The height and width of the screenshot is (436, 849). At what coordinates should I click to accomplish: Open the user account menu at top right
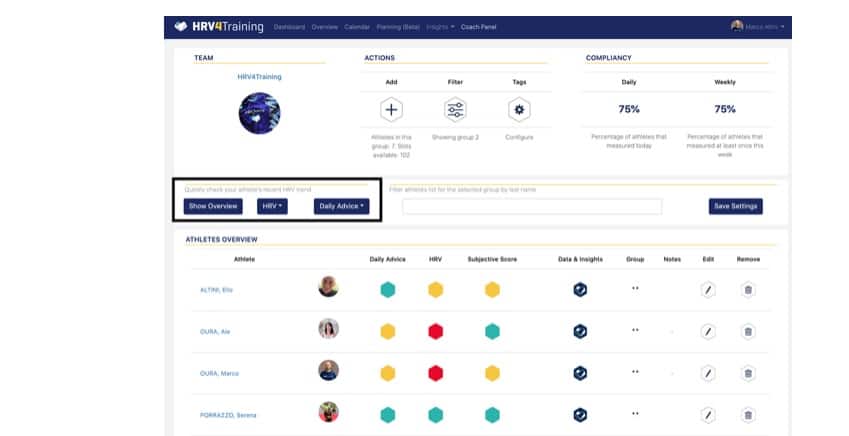758,26
